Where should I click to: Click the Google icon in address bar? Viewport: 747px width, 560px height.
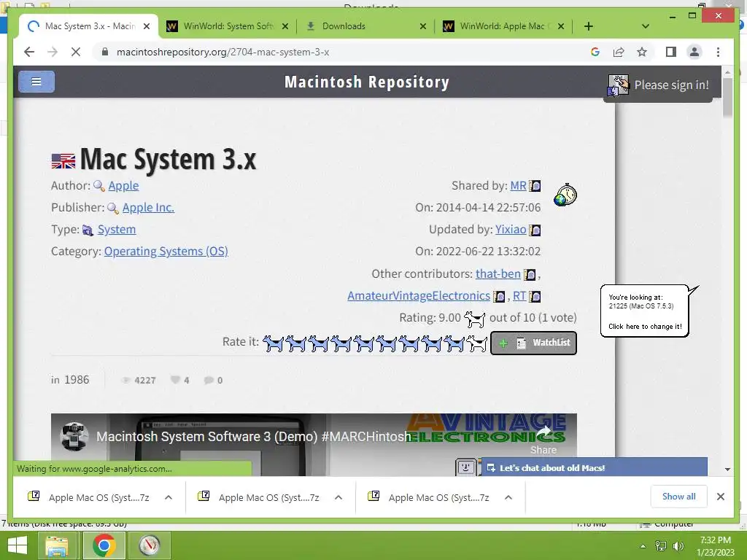coord(595,52)
